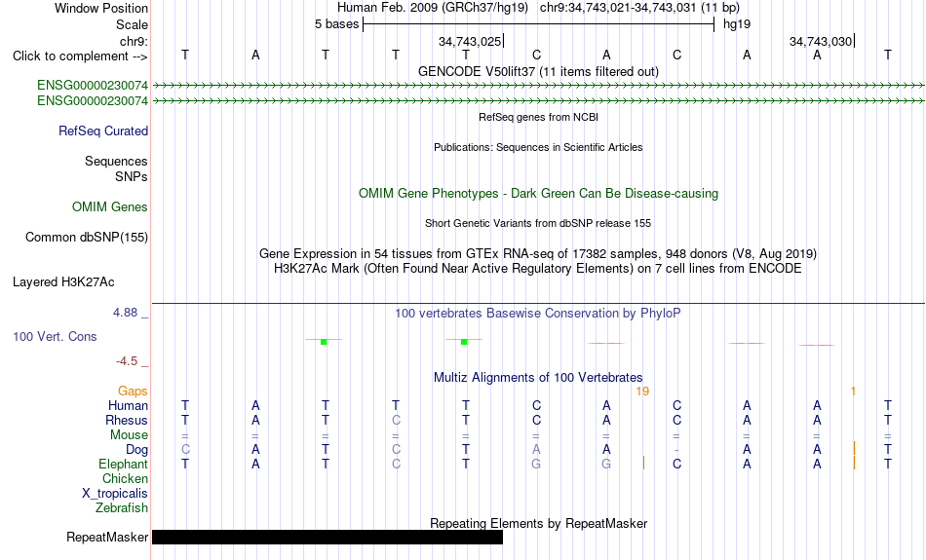926x560 pixels.
Task: Select the X_tropicalis species row label
Action: coord(115,494)
